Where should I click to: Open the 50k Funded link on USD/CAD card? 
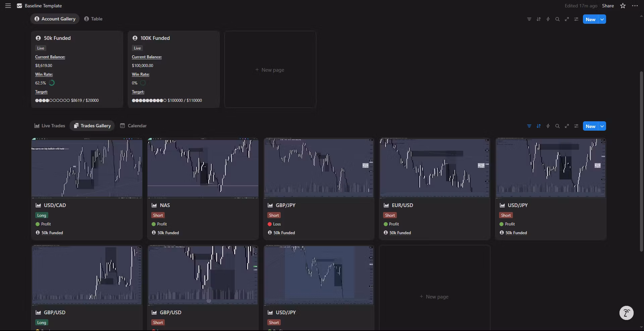tap(52, 233)
